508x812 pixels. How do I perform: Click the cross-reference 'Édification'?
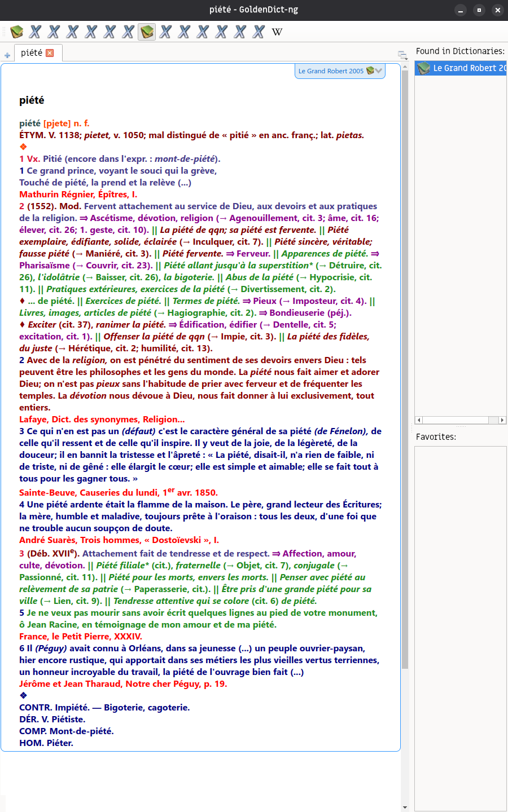click(203, 325)
